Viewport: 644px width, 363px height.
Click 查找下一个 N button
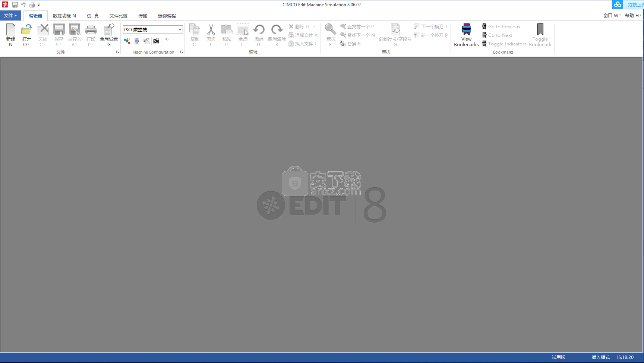click(357, 35)
